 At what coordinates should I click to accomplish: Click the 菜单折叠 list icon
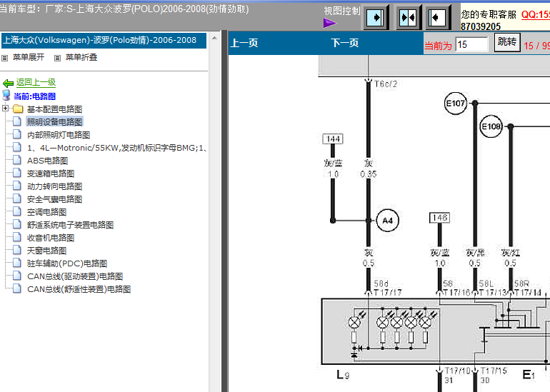[x=58, y=58]
